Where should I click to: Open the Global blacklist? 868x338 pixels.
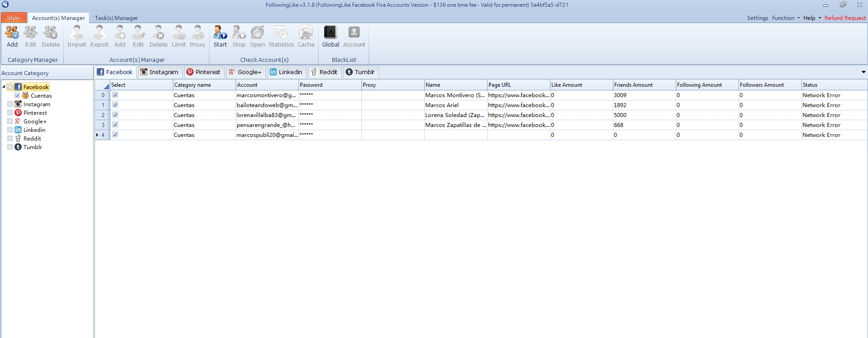330,36
